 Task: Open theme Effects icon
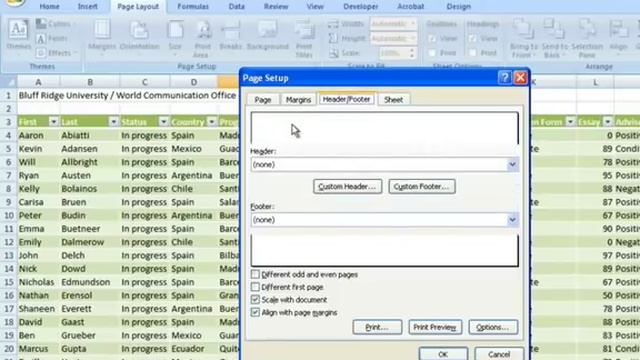pos(41,53)
